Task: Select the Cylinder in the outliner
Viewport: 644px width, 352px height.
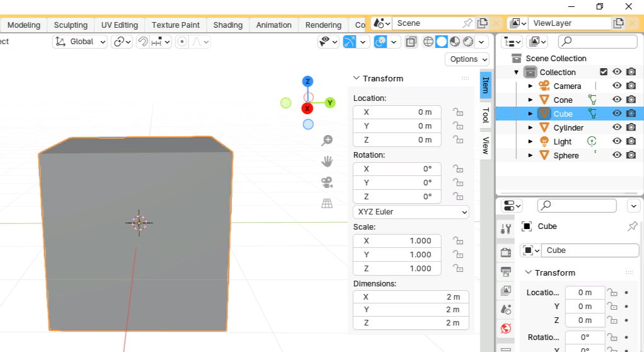Action: tap(568, 128)
